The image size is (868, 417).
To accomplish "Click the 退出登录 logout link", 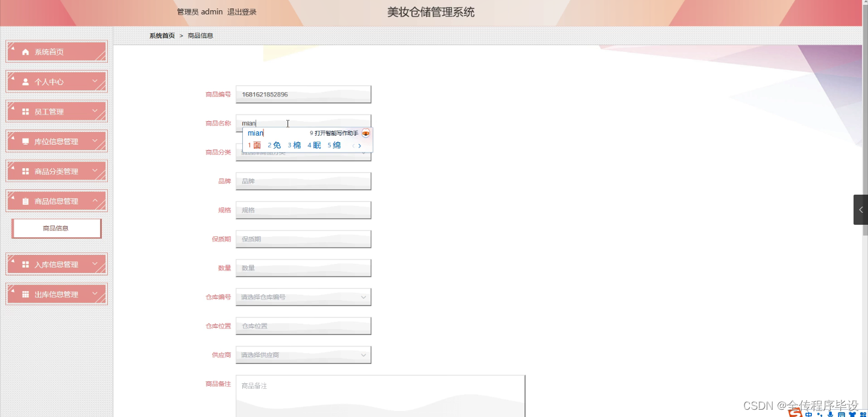I will 243,11.
